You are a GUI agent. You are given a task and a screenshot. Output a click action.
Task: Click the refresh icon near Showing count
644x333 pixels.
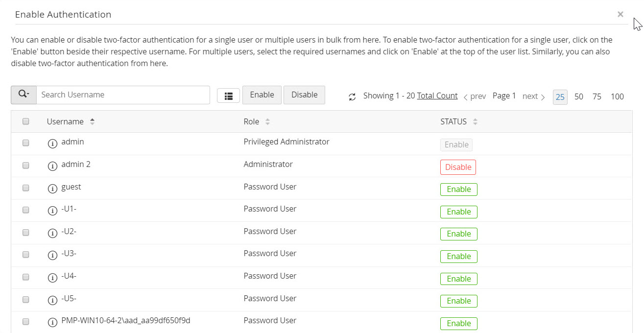tap(352, 97)
